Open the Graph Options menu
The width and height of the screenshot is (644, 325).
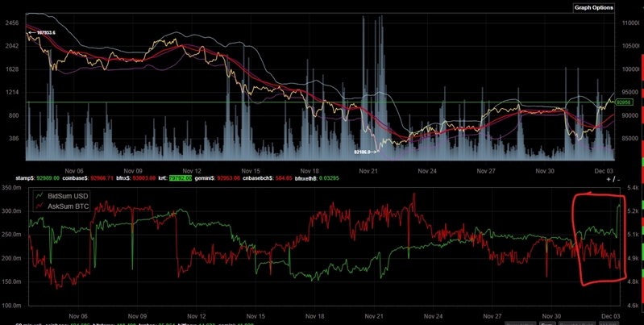point(594,7)
